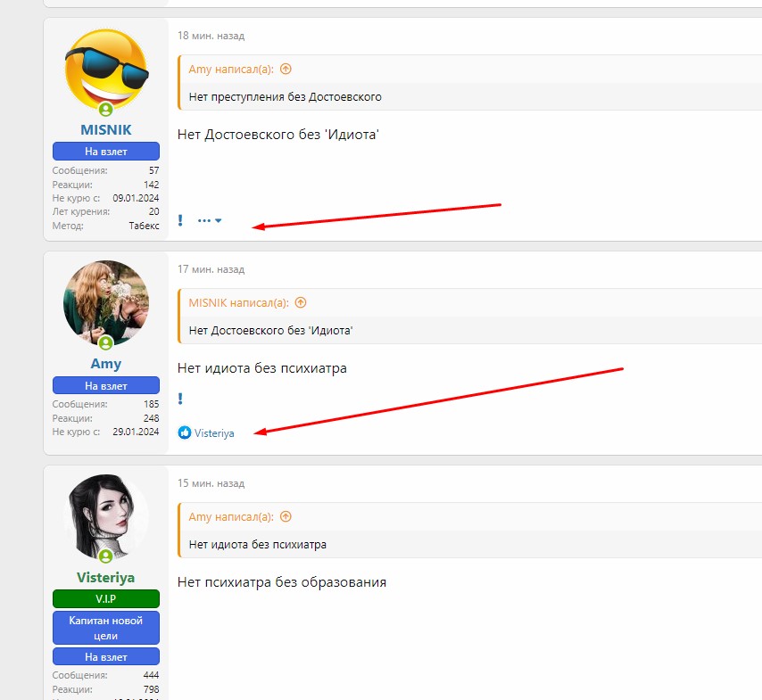Open Visteriya's avatar image
Image resolution: width=762 pixels, height=700 pixels.
click(106, 517)
